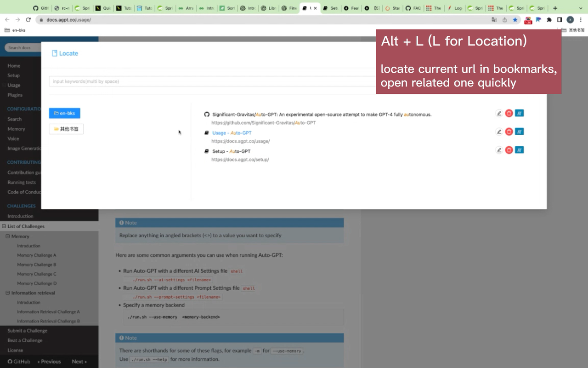Open Information Retrieval Challenge B in sidebar

[x=48, y=321]
